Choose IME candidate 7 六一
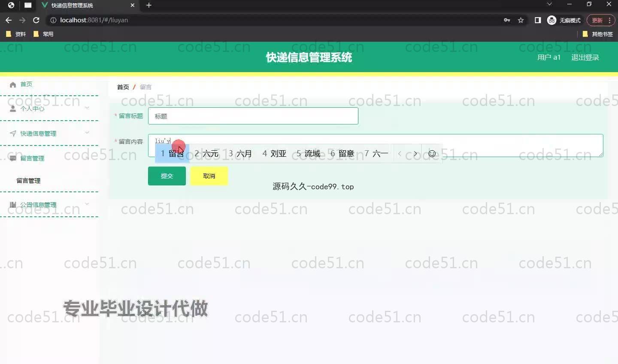This screenshot has height=364, width=618. [x=376, y=154]
